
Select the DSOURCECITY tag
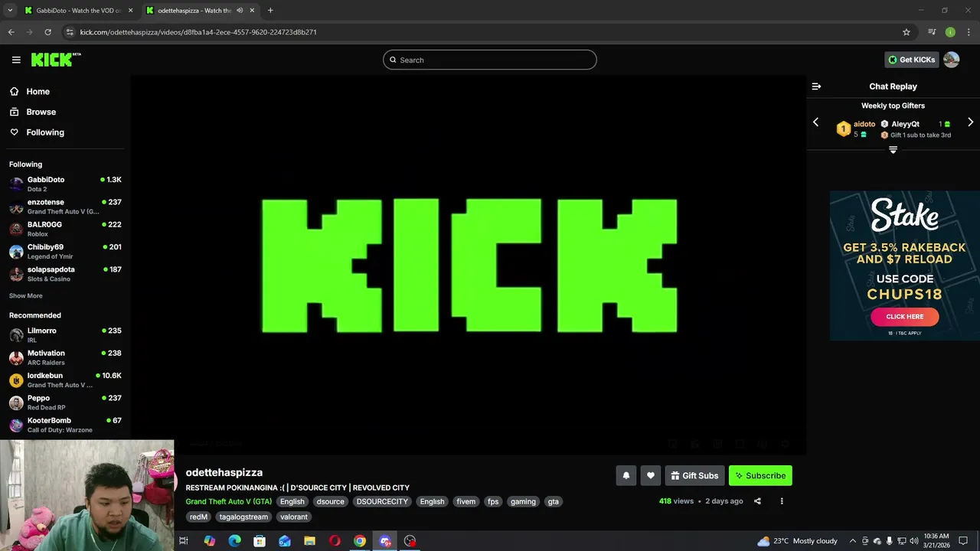click(382, 501)
